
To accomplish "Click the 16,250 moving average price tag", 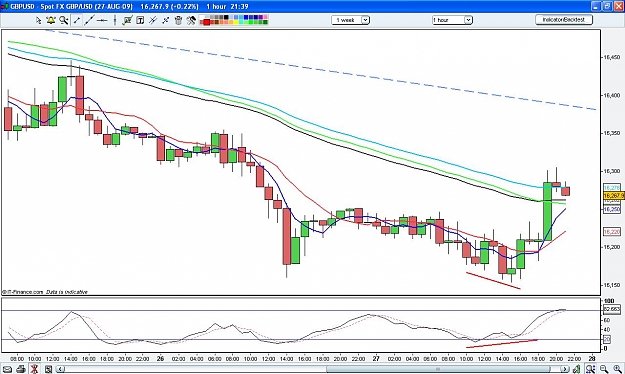I will (611, 209).
